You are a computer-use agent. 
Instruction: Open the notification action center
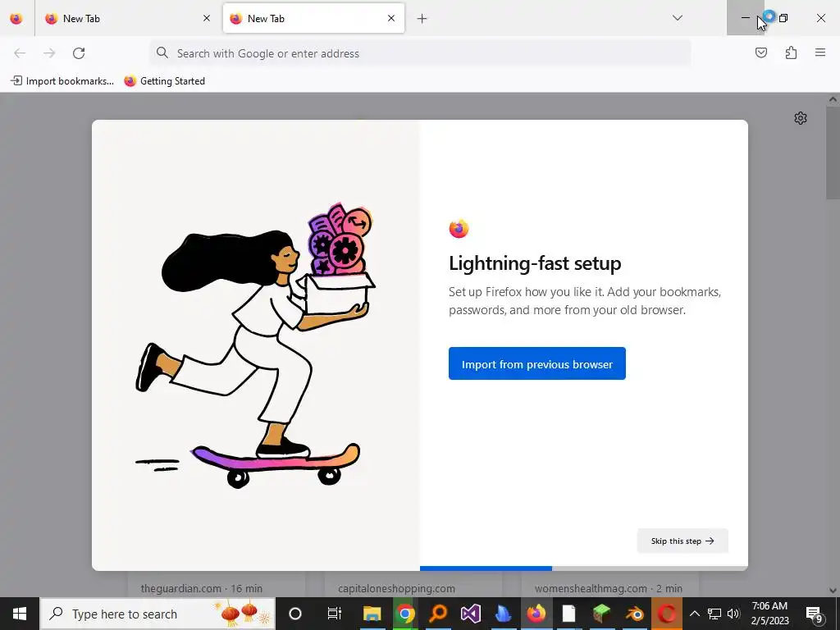coord(815,614)
